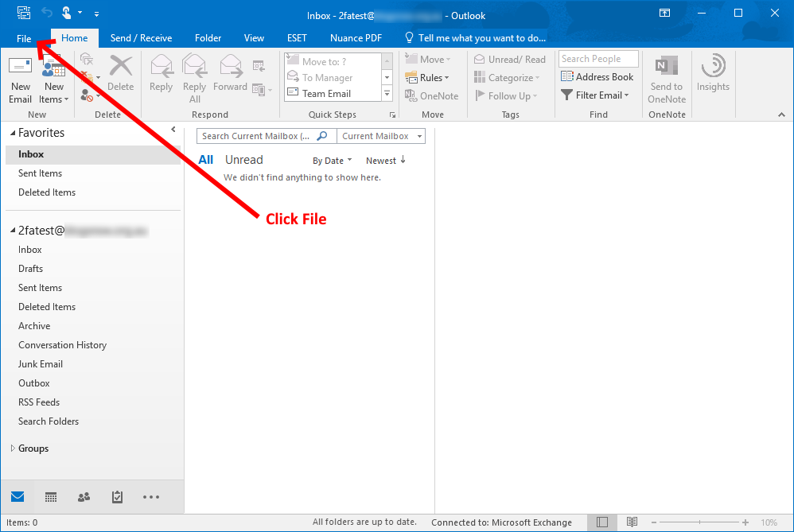Create a New Email message
Screen dimensions: 794x532
(20, 80)
